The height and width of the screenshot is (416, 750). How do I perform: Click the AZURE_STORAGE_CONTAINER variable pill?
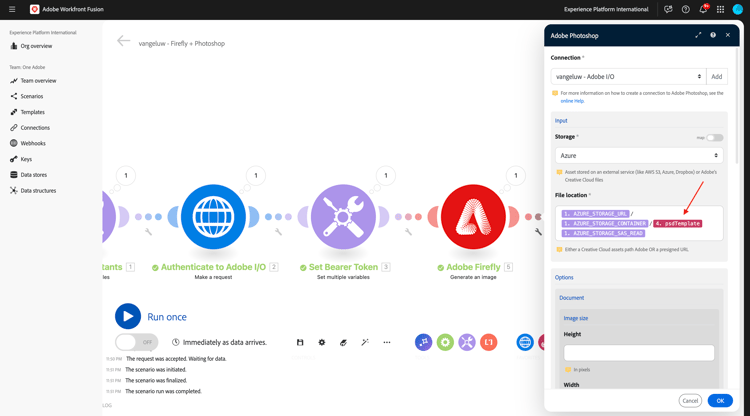pos(605,223)
